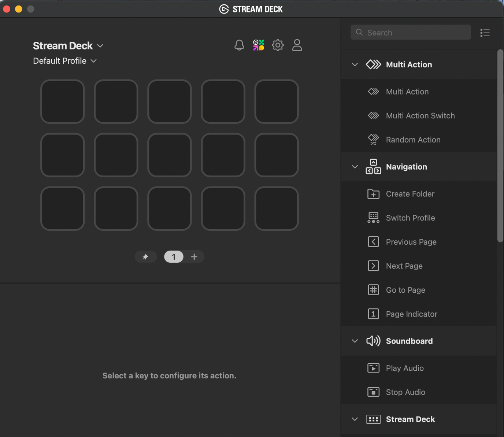
Task: Add a new page with plus button
Action: 194,257
